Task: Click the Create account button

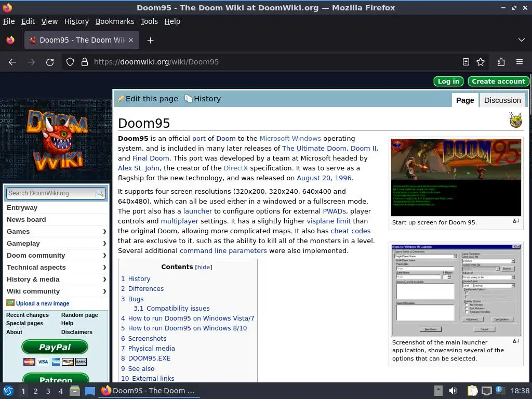Action: (x=498, y=82)
